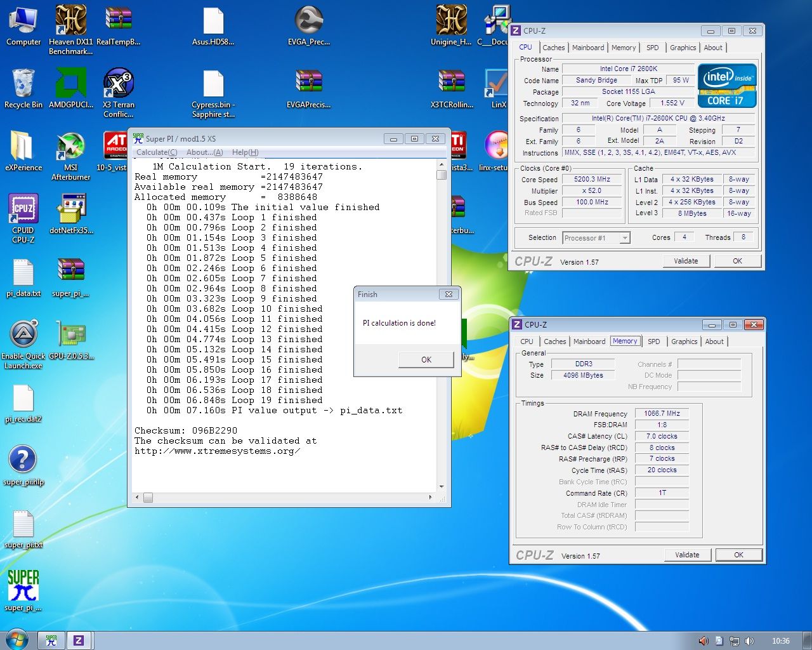Open the EVGA_Prec desktop icon
This screenshot has width=812, height=650.
[x=309, y=27]
